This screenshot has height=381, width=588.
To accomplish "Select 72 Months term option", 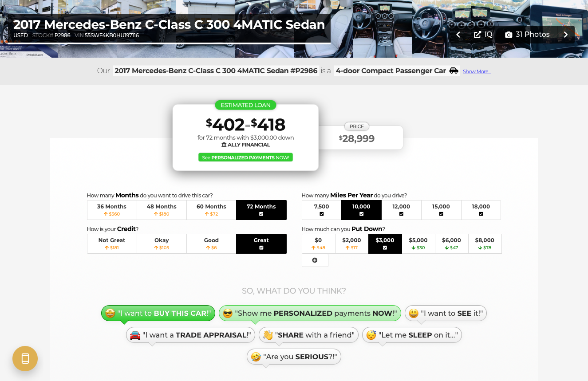I will 261,210.
